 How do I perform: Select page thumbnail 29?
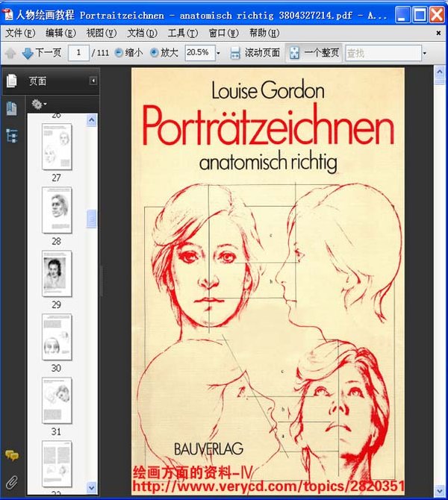(57, 274)
